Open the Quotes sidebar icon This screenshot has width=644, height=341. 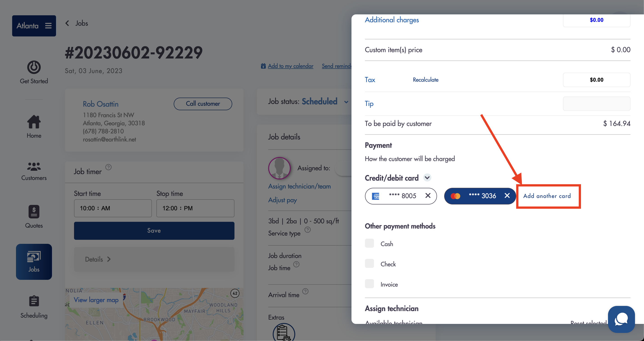pos(34,212)
